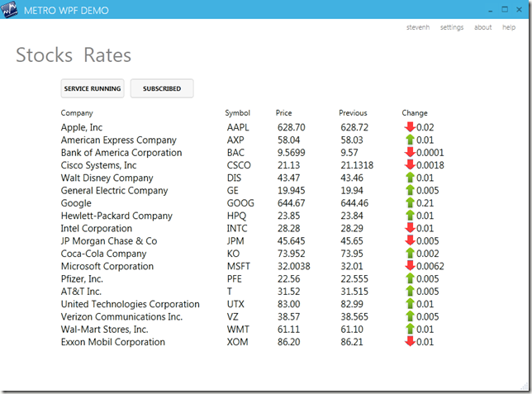Select General Electric Company name

pos(114,190)
